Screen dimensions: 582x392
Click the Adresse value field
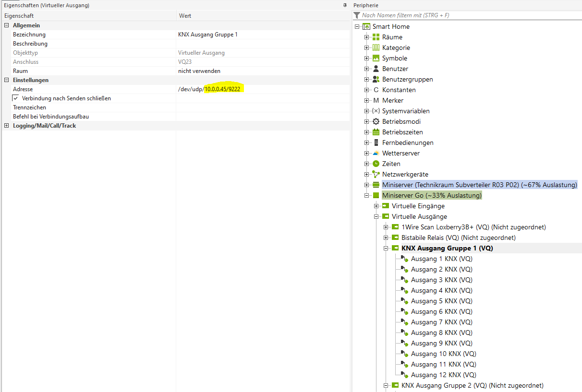[x=262, y=89]
